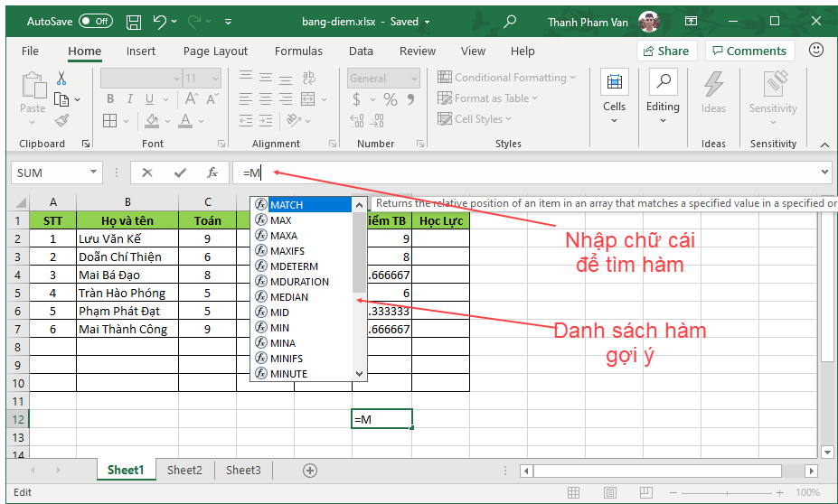
Task: Click the Orientation text angle icon
Action: (x=294, y=120)
